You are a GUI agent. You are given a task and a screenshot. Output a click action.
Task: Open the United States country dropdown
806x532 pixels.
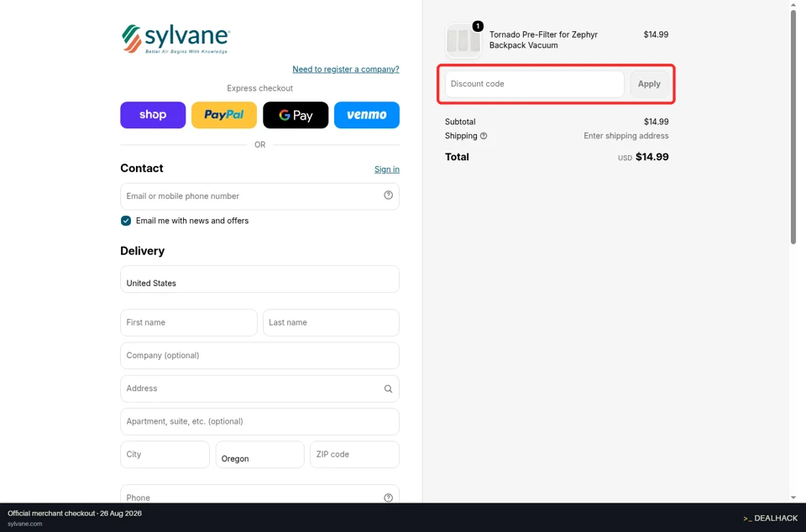tap(259, 279)
